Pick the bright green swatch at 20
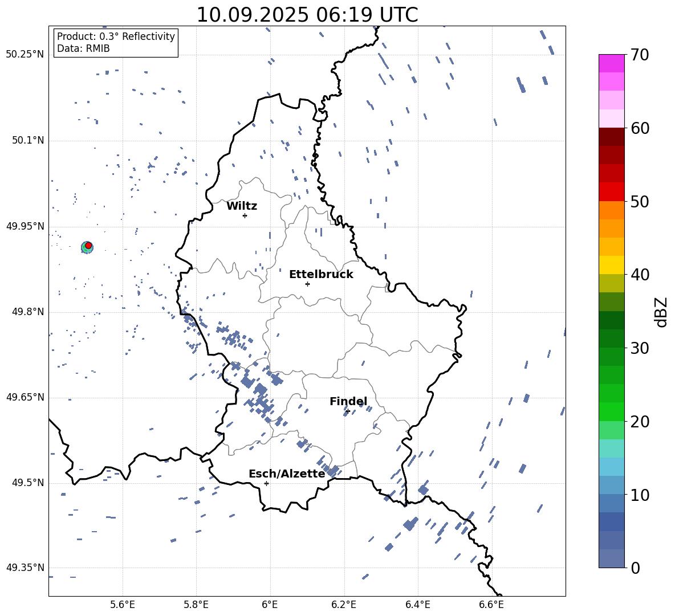Viewport: 675px width, 616px height. tap(612, 411)
